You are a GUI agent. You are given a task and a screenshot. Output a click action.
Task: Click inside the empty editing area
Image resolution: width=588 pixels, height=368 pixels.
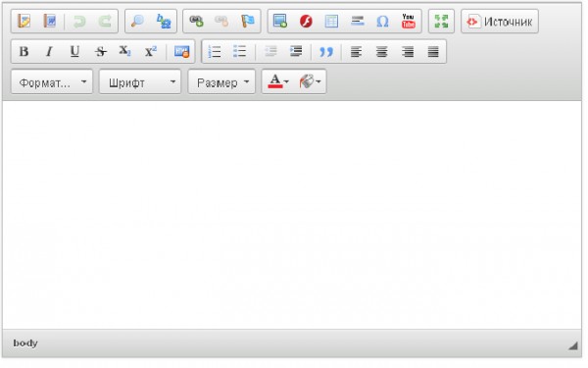pos(292,215)
